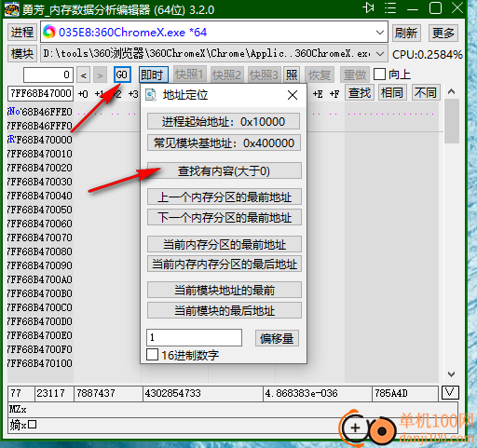Open the list menu icon in title bar
The image size is (477, 448).
tap(390, 8)
